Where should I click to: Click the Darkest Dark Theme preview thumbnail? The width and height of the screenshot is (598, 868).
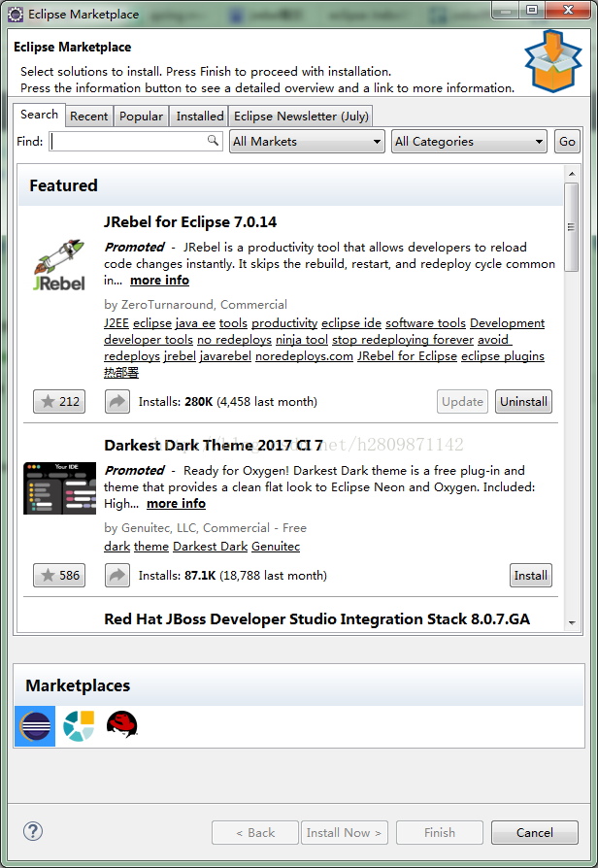click(x=60, y=487)
